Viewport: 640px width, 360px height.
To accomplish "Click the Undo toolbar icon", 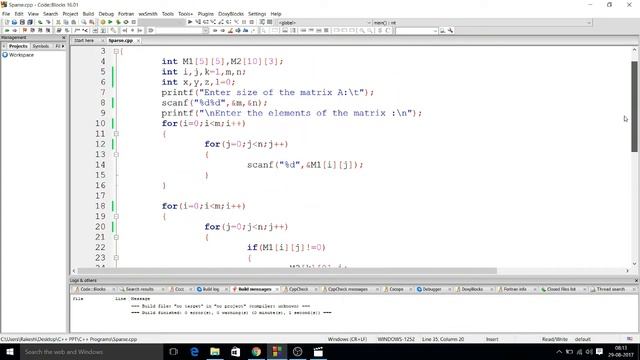I will point(40,22).
